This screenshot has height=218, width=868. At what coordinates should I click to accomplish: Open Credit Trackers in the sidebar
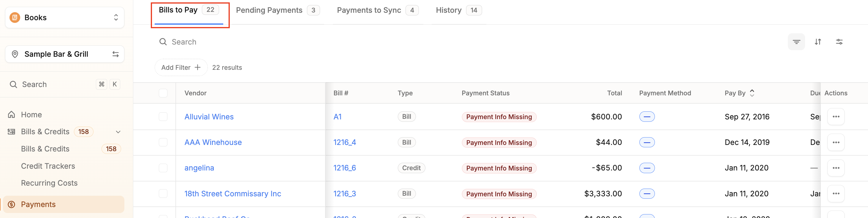[x=48, y=166]
